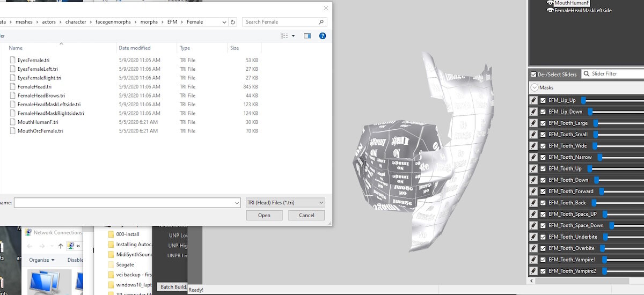Click the edit pencil icon for EFM_Tooth_Small

[533, 134]
